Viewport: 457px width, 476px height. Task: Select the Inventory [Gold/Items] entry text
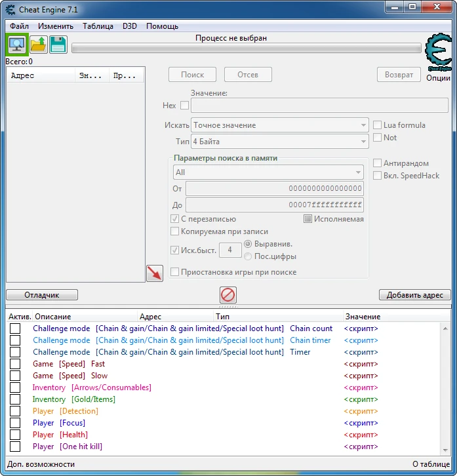(x=74, y=399)
